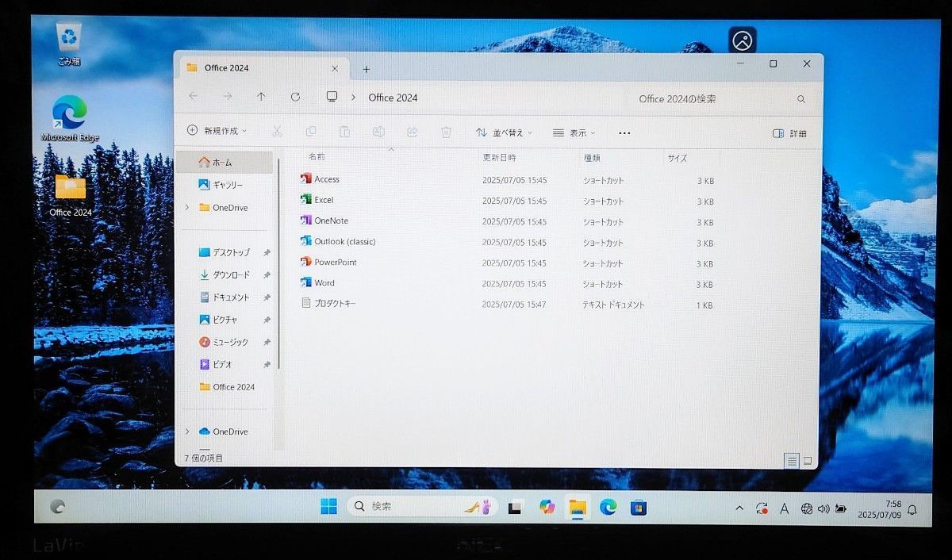Open the See more (...) toolbar menu
Image resolution: width=952 pixels, height=560 pixels.
point(624,133)
